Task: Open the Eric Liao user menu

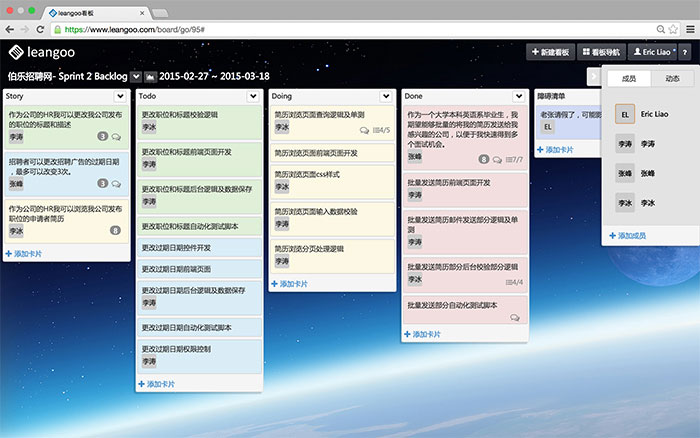Action: [652, 52]
